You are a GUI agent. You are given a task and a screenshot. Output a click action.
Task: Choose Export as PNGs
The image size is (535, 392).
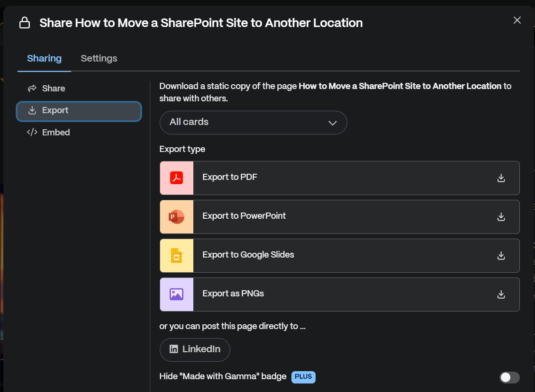point(339,294)
